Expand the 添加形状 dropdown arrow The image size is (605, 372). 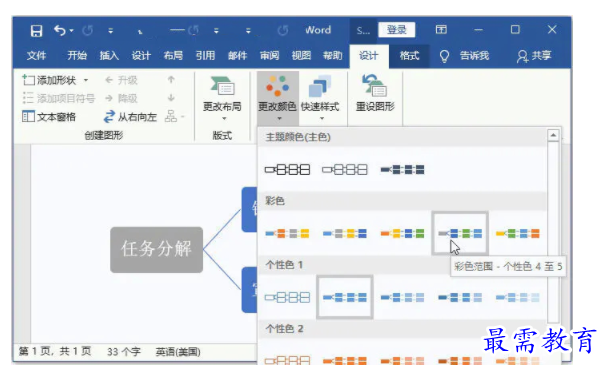point(86,80)
